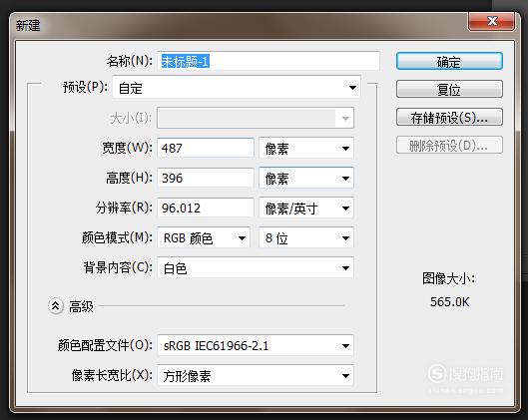Click the 背景内容(C) label
The height and width of the screenshot is (420, 528).
point(118,267)
